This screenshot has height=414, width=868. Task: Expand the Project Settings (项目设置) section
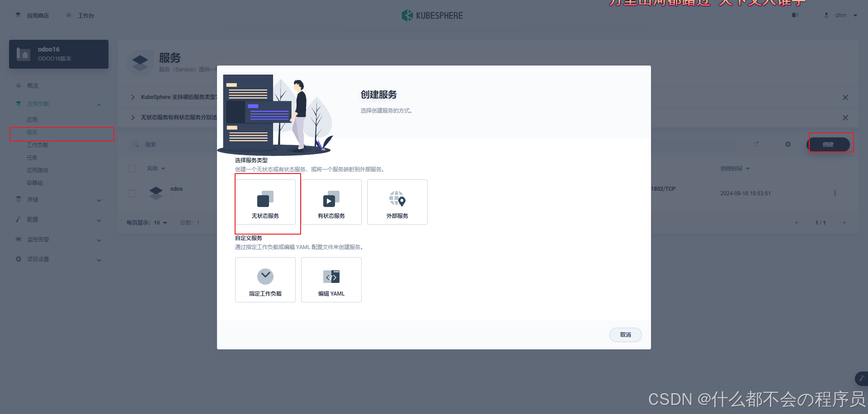pos(59,259)
